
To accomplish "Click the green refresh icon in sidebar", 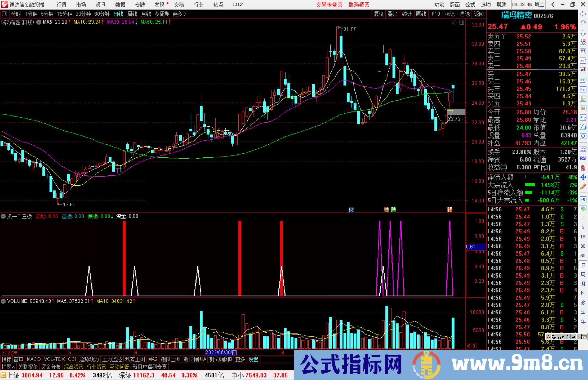I will pos(583,209).
